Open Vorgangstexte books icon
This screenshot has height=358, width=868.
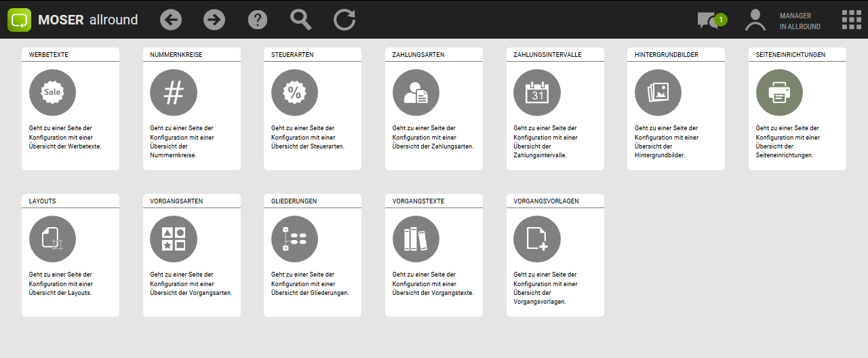416,239
